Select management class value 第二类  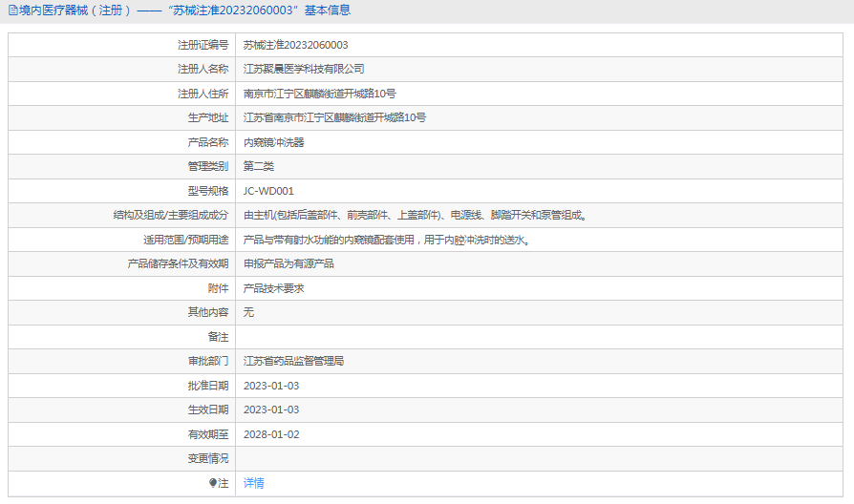click(259, 166)
